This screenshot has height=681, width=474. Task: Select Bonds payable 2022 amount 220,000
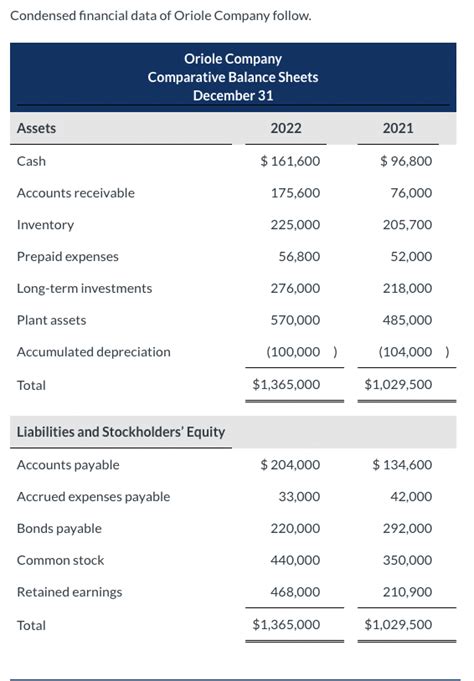(x=295, y=529)
